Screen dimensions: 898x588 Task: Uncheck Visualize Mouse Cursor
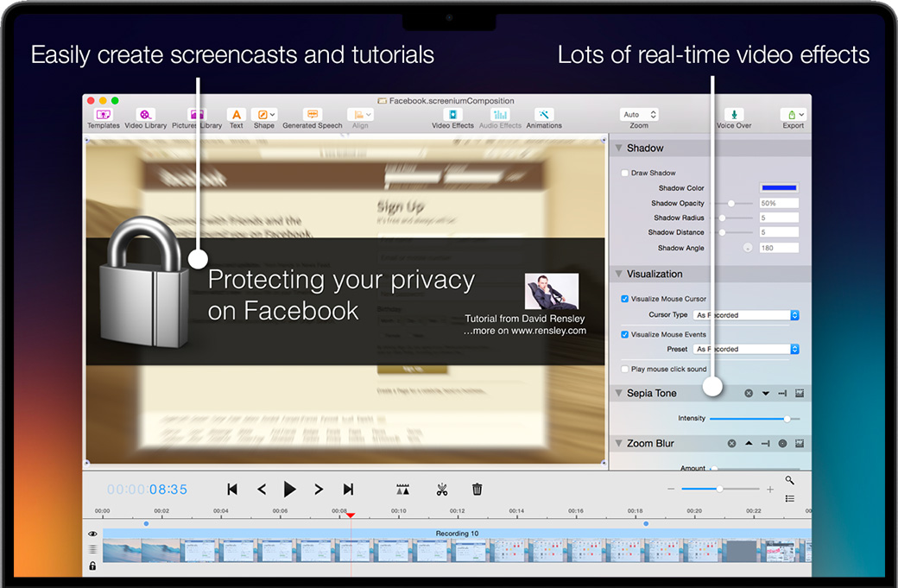point(625,299)
